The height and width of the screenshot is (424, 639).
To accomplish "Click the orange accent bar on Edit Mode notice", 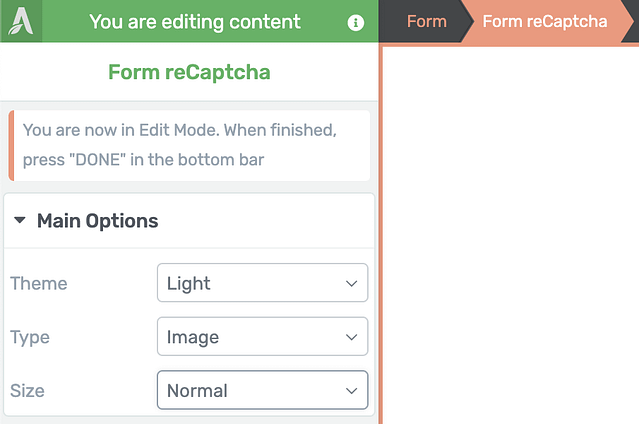I will click(11, 145).
